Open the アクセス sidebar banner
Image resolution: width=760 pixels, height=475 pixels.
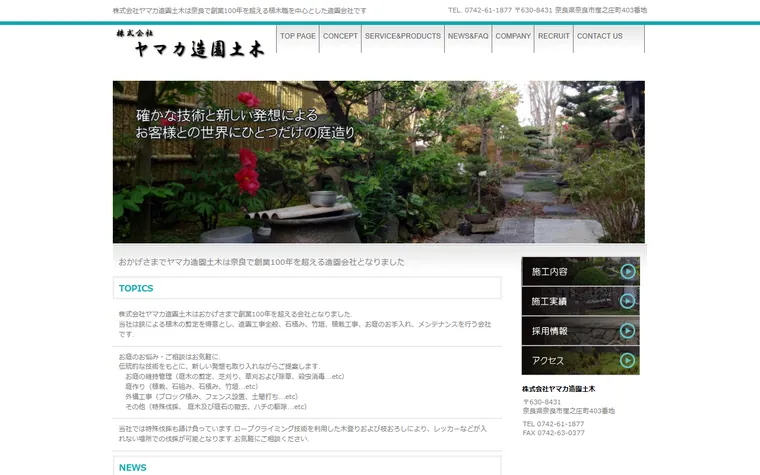point(580,361)
